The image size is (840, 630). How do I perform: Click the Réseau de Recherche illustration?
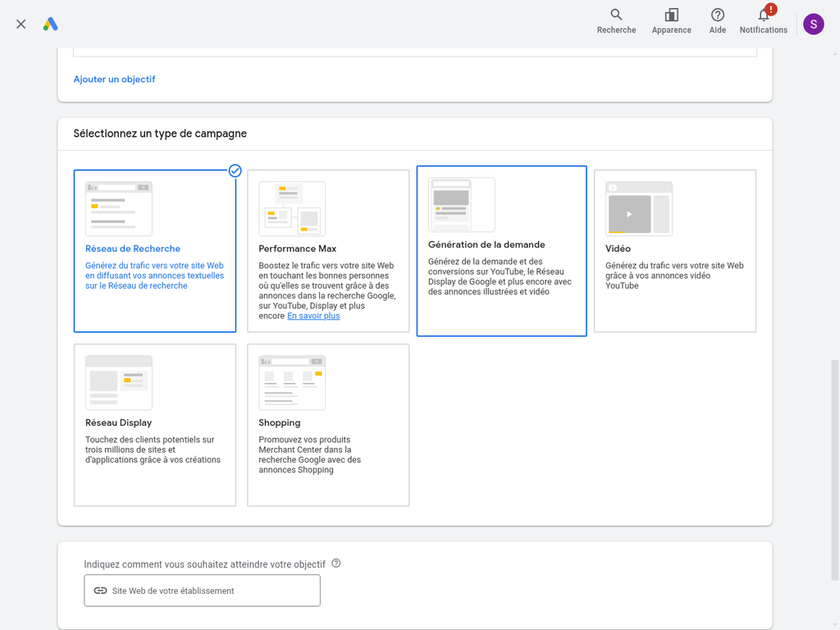click(119, 208)
